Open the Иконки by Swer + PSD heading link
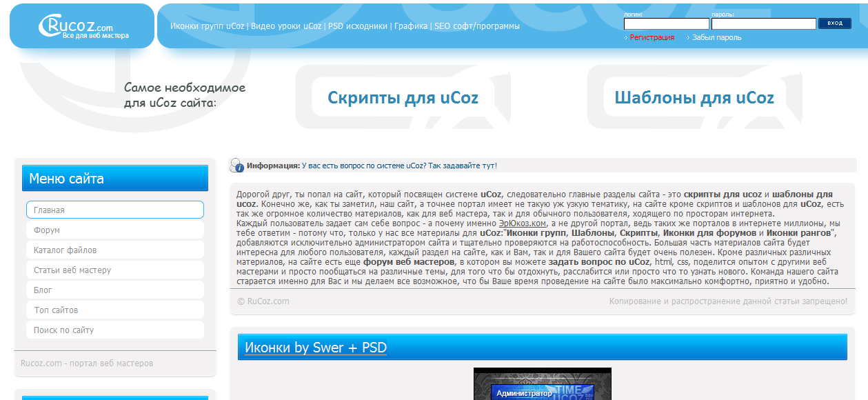The width and height of the screenshot is (868, 400). 315,348
